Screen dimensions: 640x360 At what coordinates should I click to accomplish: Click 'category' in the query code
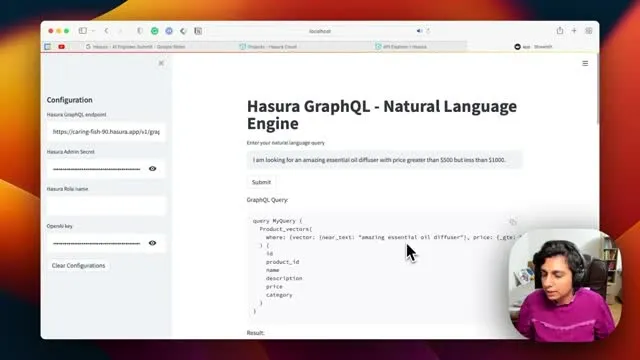pos(279,294)
